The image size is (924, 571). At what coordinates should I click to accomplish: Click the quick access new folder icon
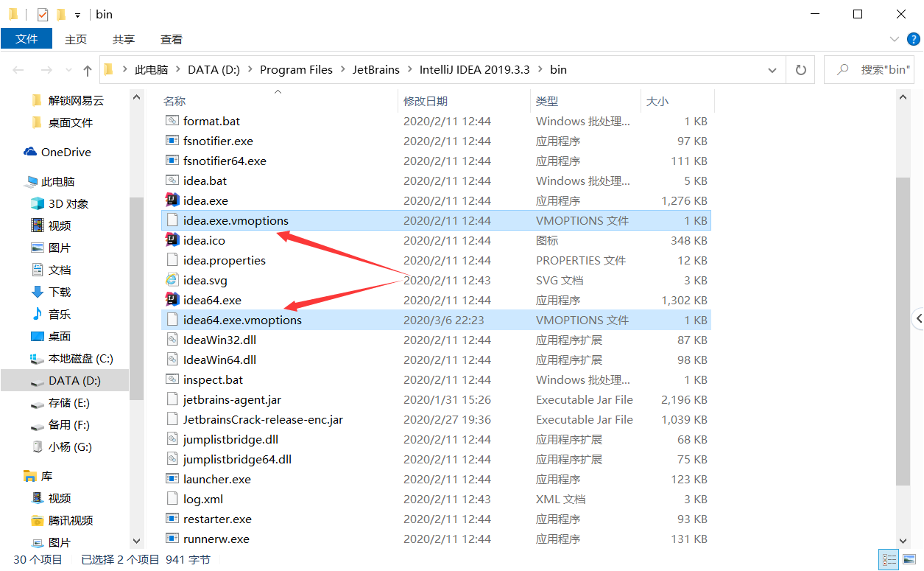(61, 14)
